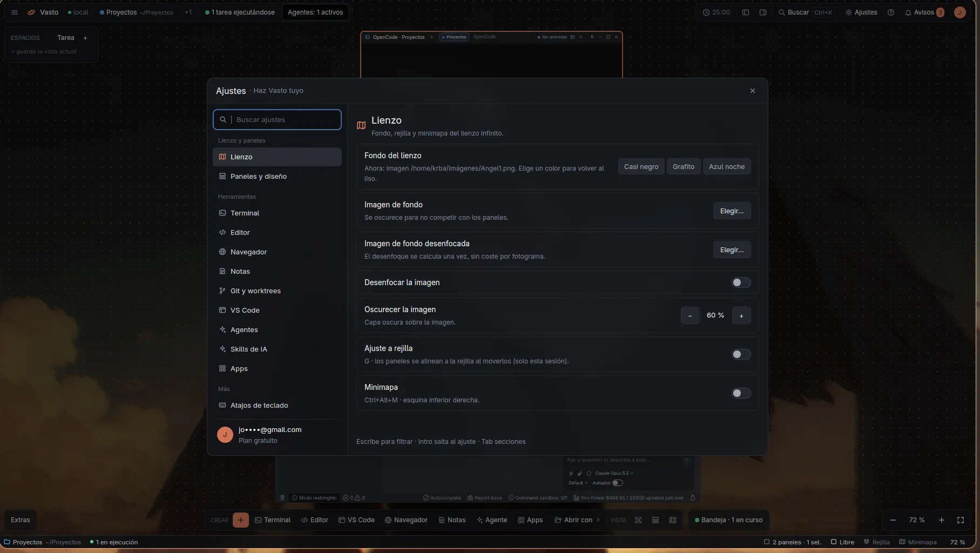This screenshot has width=980, height=553.
Task: Go to Git y worktrees settings
Action: click(277, 291)
